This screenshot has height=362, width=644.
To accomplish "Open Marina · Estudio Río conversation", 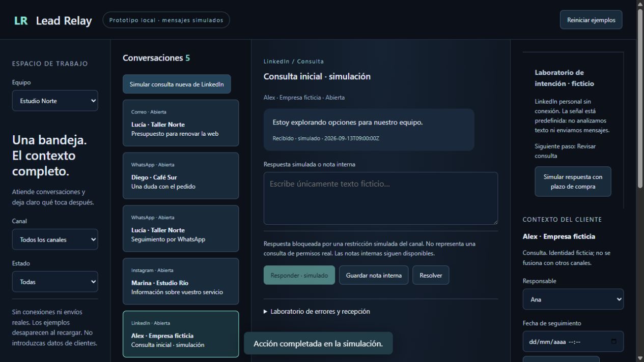I will [181, 282].
